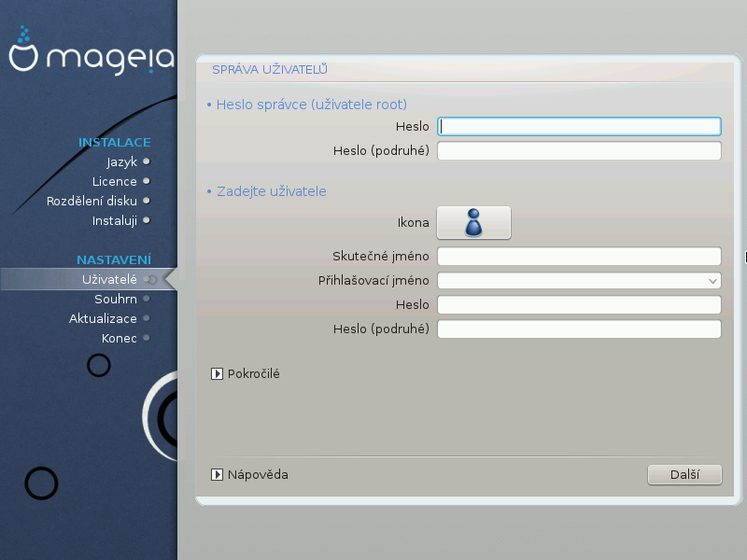Image resolution: width=747 pixels, height=560 pixels.
Task: Click the user Heslo password field
Action: click(579, 305)
